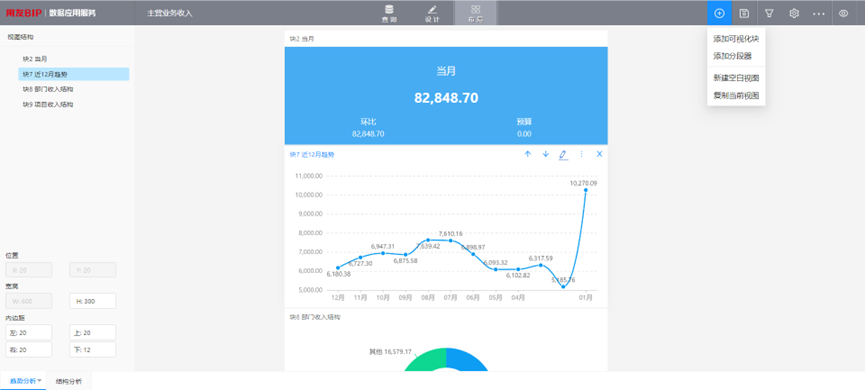Toggle preview with the eye icon
Image resolution: width=865 pixels, height=390 pixels.
pyautogui.click(x=843, y=13)
